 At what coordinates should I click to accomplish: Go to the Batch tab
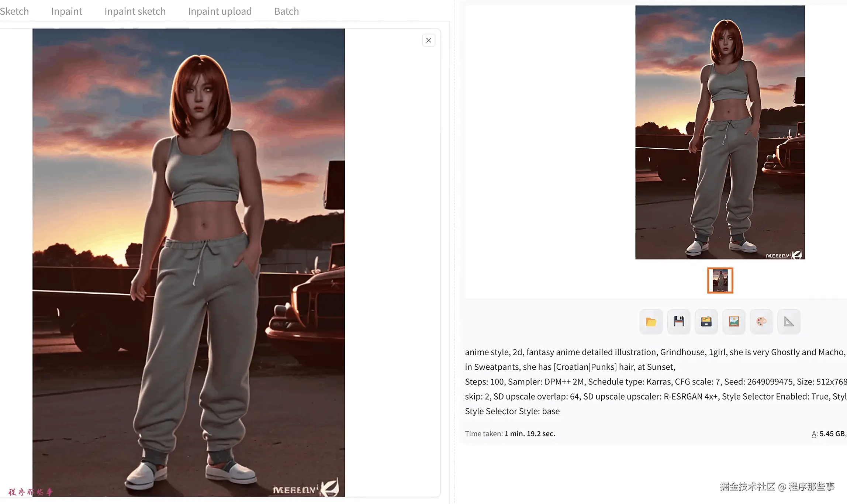click(x=286, y=11)
